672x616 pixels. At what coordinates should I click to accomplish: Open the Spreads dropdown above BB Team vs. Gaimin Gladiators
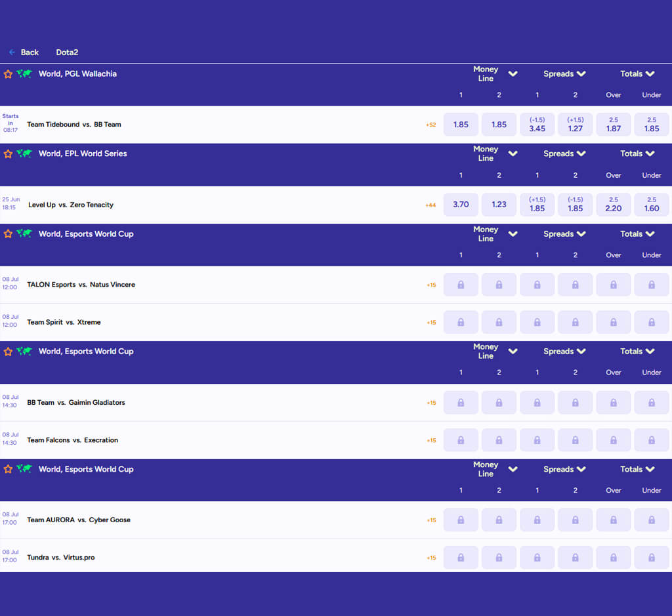[581, 351]
